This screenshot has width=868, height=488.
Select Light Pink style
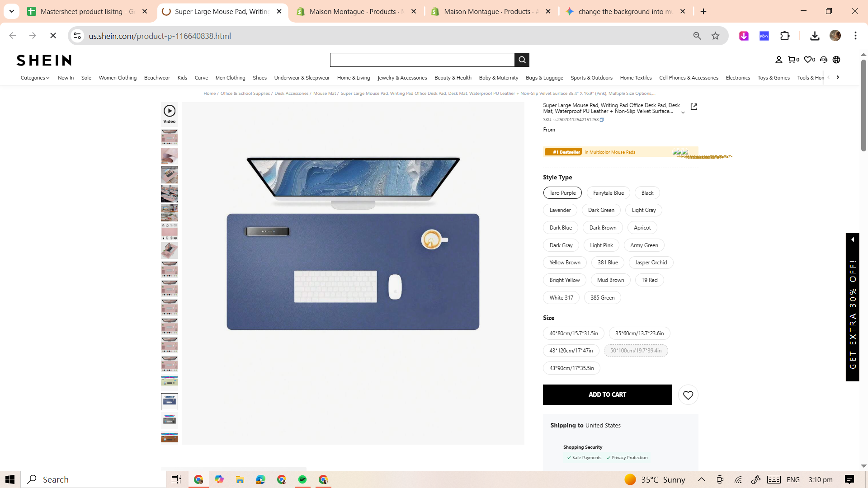[601, 245]
